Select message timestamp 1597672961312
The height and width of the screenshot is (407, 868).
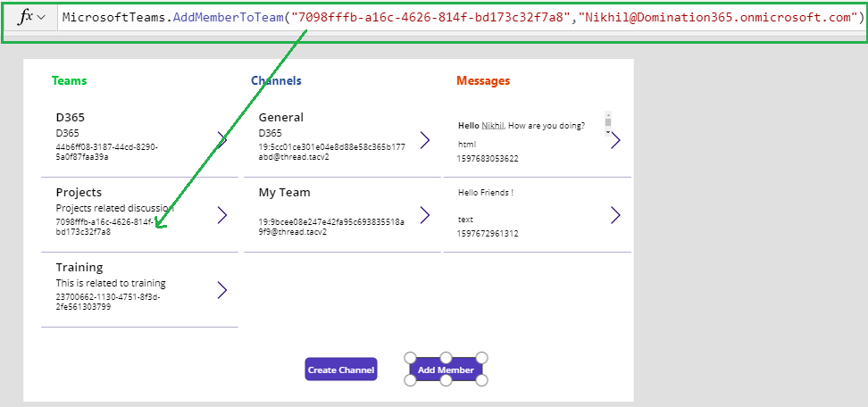[488, 234]
